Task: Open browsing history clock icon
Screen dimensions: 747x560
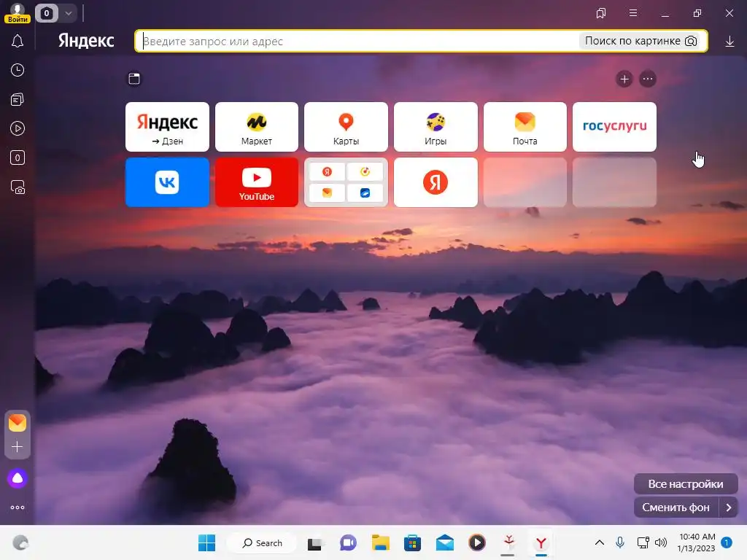Action: [18, 70]
